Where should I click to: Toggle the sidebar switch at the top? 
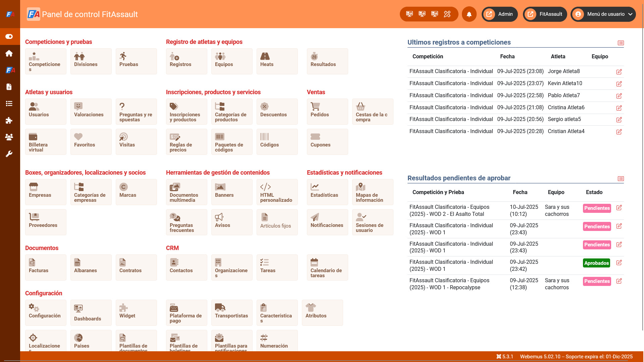9,37
